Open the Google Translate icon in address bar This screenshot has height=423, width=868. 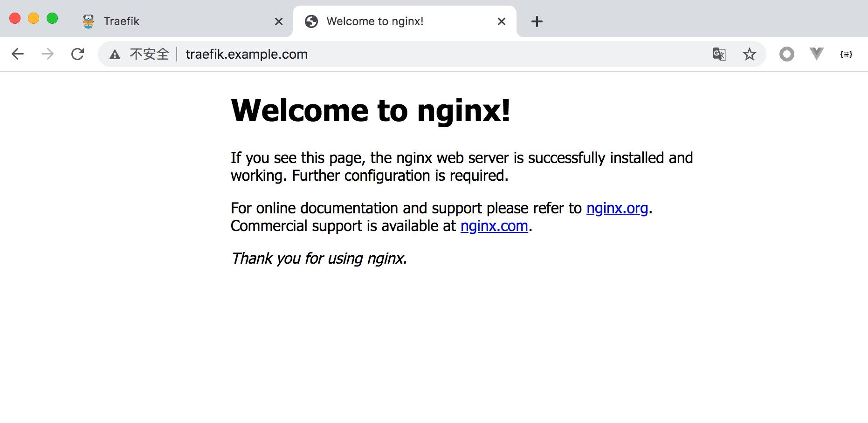(x=719, y=54)
